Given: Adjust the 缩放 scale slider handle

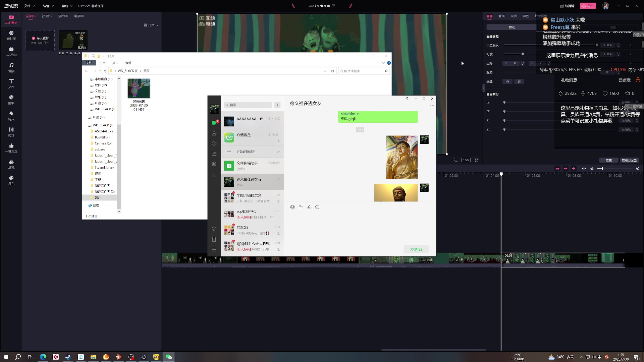Looking at the screenshot, I should (523, 54).
